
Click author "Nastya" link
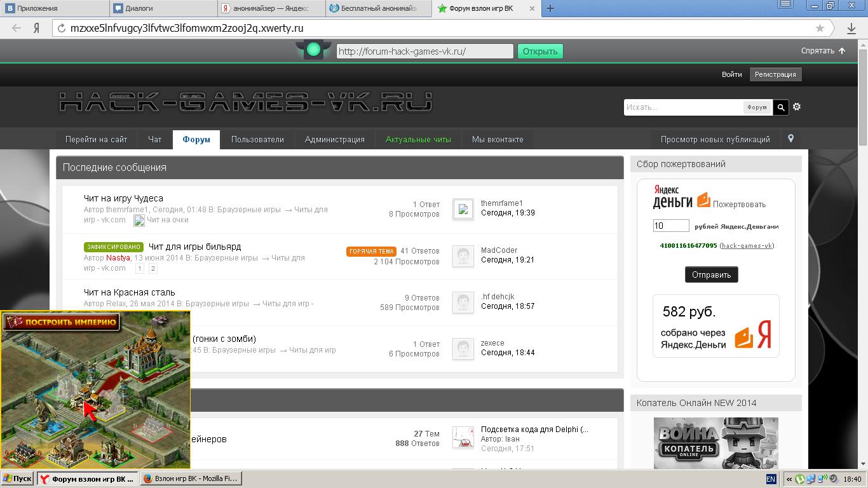pyautogui.click(x=118, y=258)
